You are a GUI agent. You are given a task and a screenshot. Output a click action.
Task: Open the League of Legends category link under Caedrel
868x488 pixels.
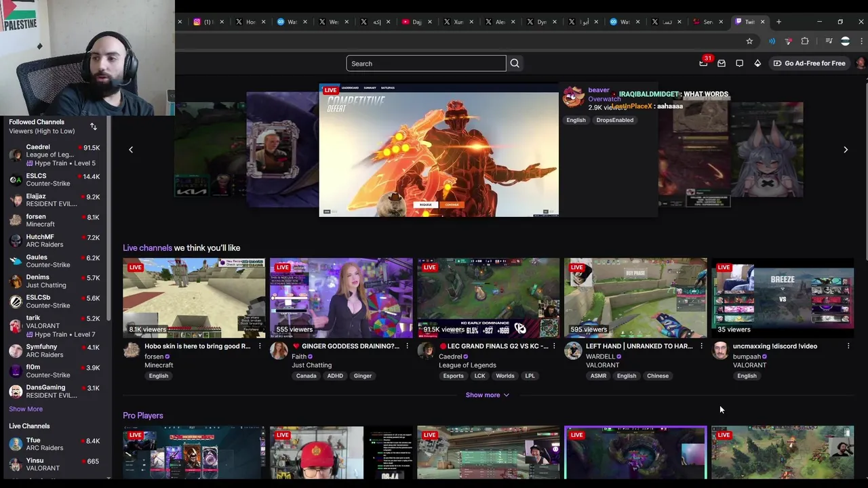point(467,365)
